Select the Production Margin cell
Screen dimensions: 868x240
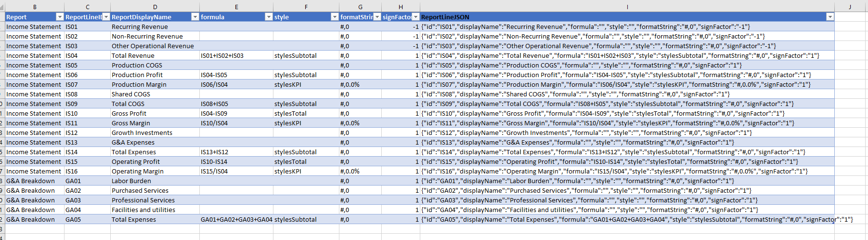[x=155, y=84]
